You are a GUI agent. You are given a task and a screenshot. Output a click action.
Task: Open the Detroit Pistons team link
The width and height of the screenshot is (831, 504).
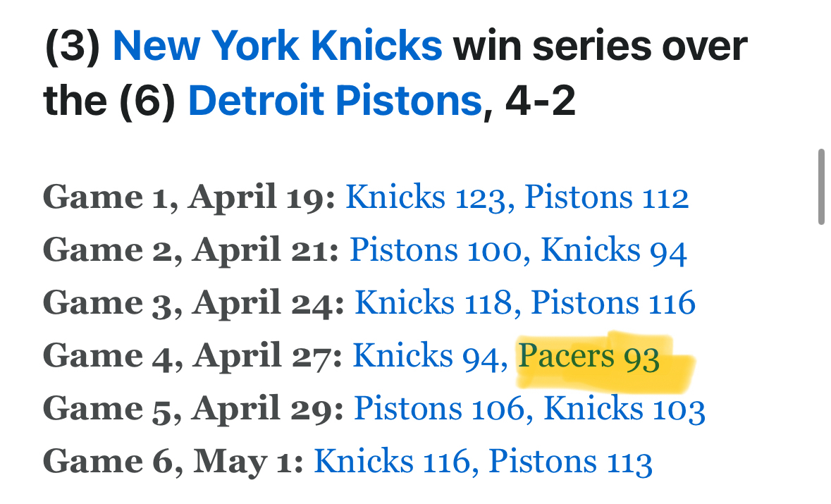(x=334, y=102)
